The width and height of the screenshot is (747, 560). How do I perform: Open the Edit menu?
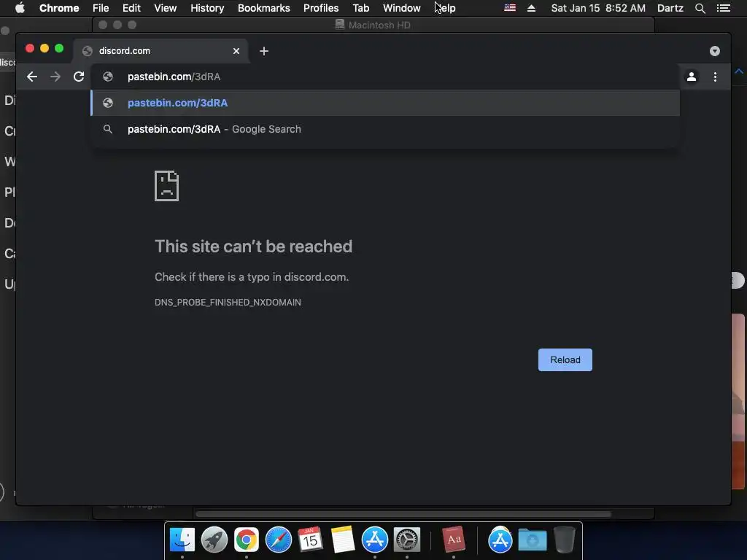pos(131,8)
